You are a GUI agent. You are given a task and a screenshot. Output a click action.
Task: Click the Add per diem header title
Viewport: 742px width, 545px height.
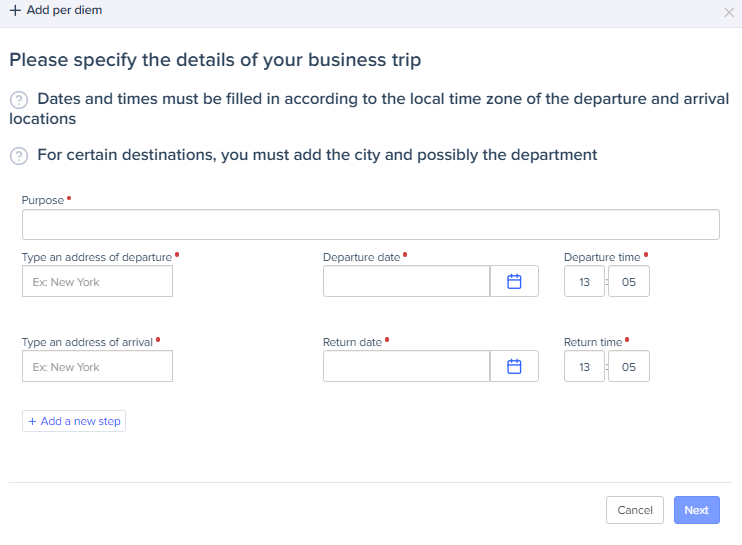(x=64, y=10)
